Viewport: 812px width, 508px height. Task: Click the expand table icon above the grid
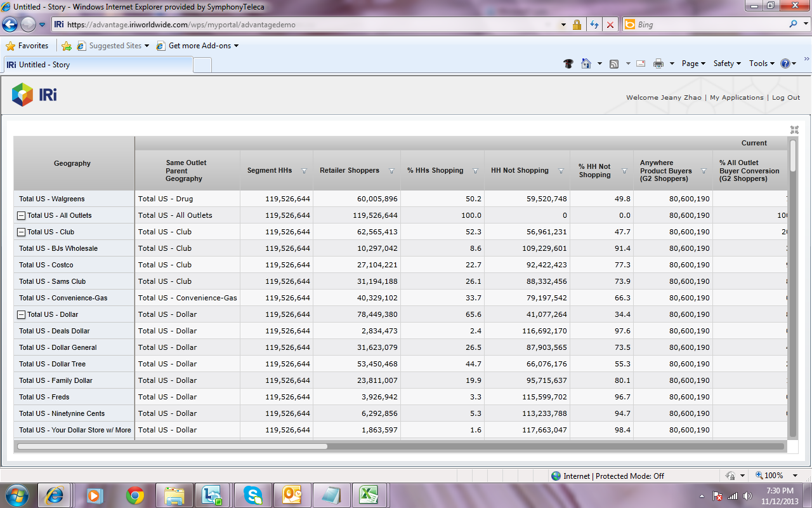click(794, 130)
